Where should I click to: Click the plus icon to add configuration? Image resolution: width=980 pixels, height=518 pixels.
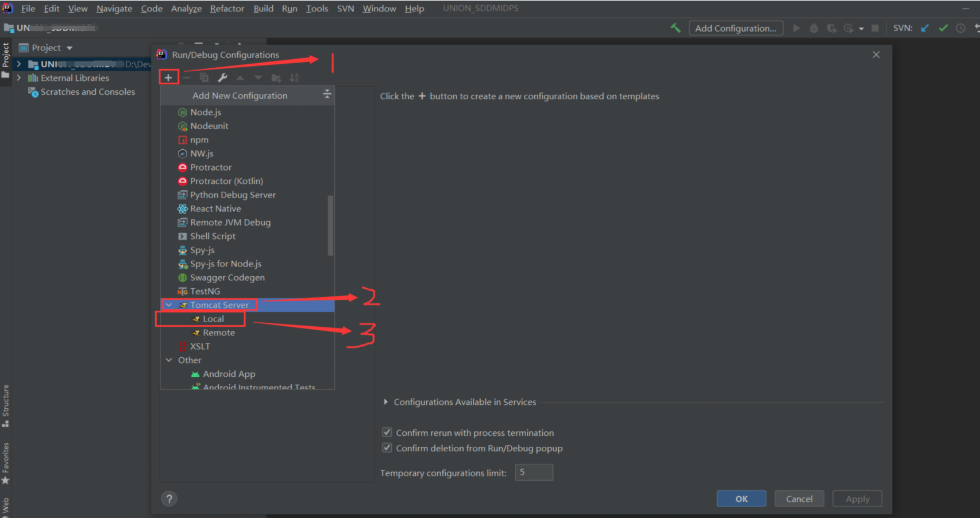click(168, 78)
